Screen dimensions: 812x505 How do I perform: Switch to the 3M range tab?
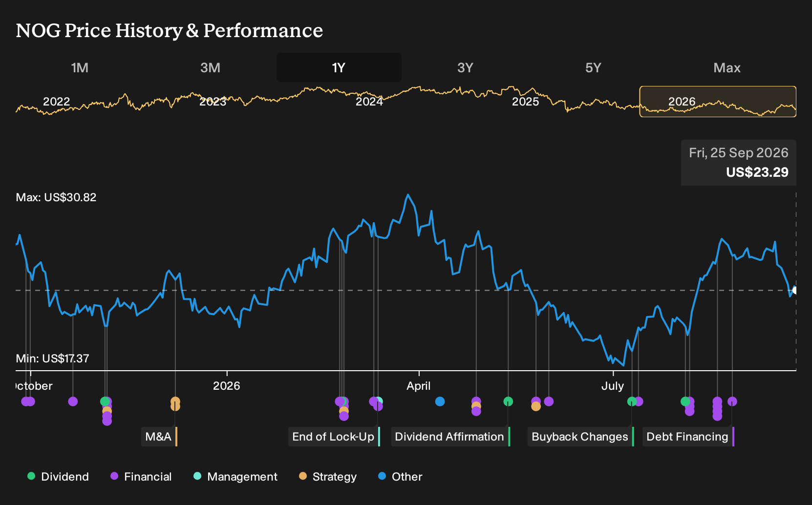210,67
